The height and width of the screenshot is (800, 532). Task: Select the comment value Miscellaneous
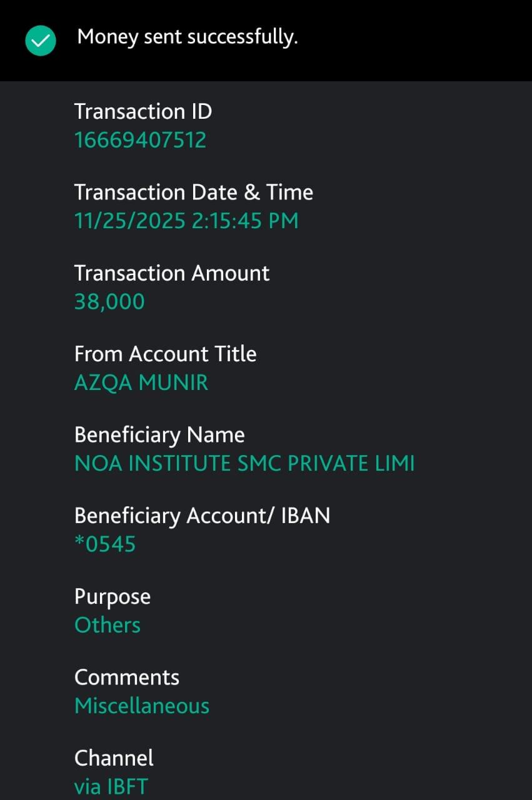[x=142, y=706]
